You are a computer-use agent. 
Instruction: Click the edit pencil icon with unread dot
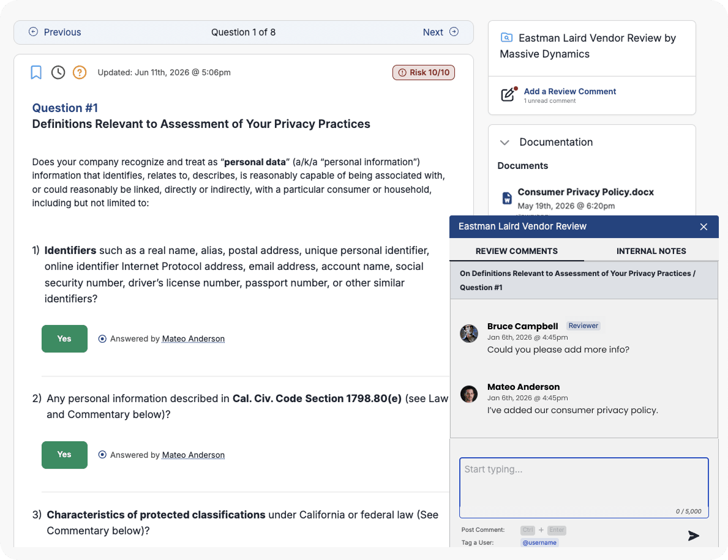[x=509, y=94]
